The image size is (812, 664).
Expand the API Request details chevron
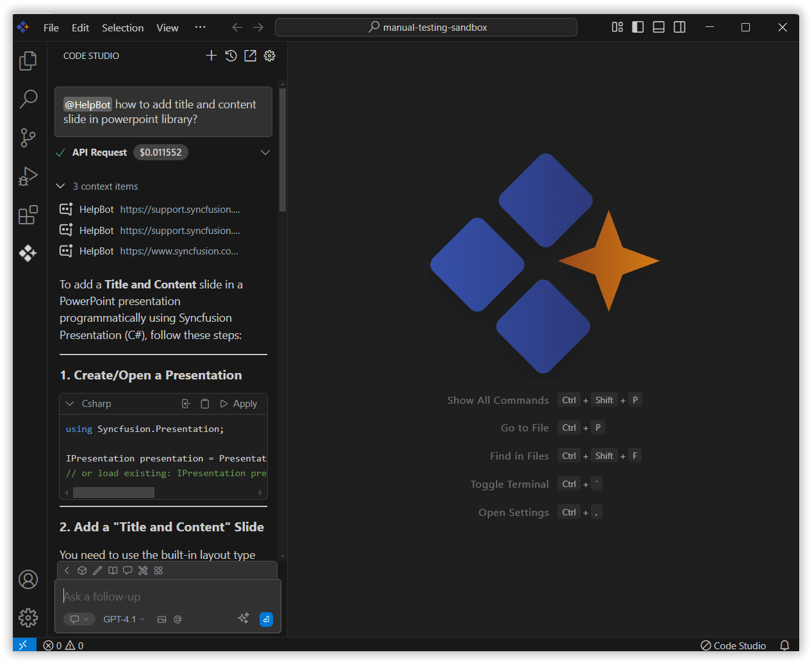tap(265, 153)
